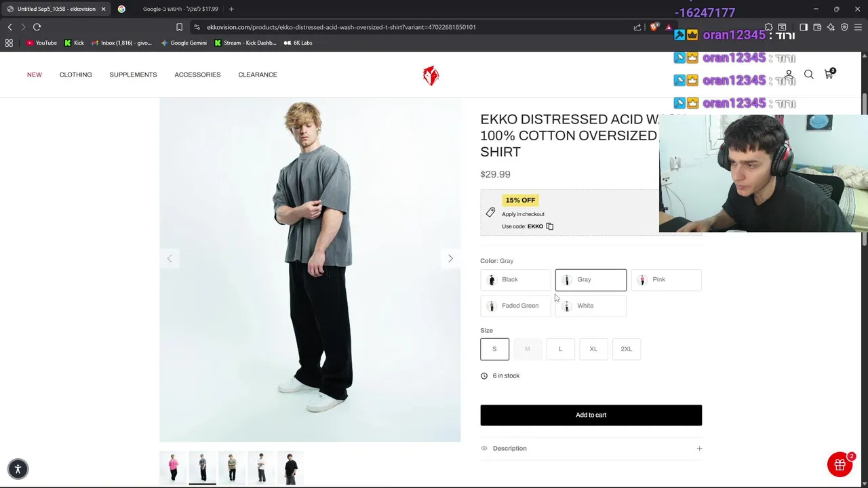Open the NEW menu item

coord(35,75)
